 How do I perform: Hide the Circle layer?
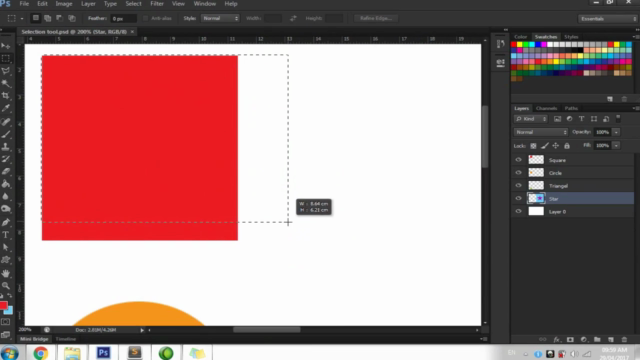point(518,173)
